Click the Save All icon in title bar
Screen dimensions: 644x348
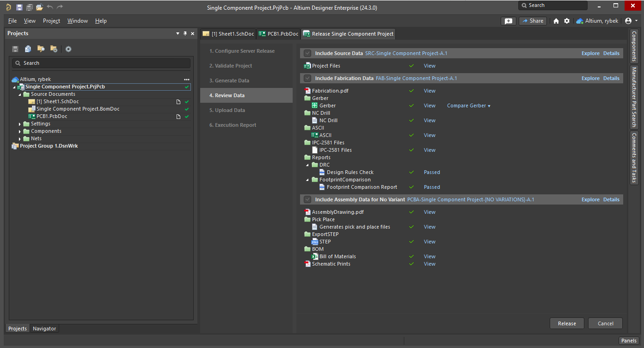29,7
